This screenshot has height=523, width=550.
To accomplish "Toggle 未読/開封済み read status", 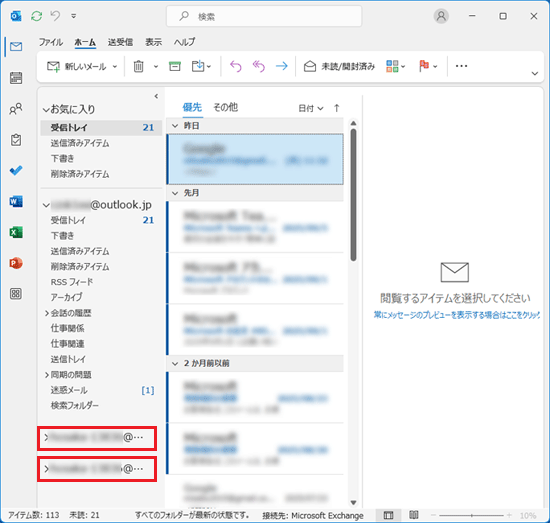I will click(339, 66).
